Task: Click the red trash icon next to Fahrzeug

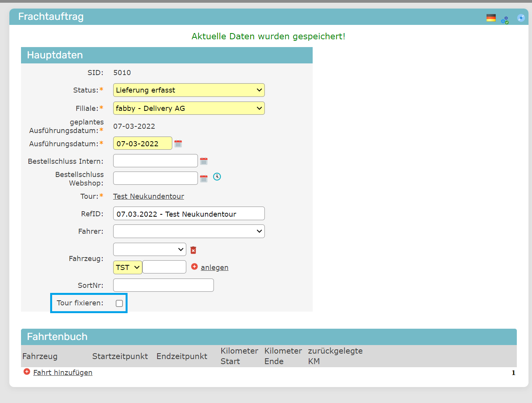Action: [x=193, y=250]
